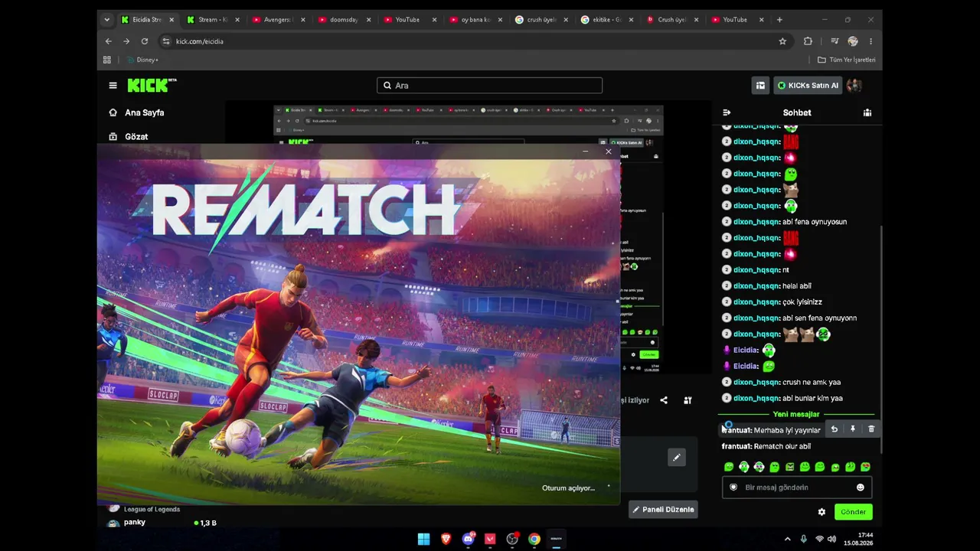Open the Windows Start menu

pyautogui.click(x=423, y=539)
